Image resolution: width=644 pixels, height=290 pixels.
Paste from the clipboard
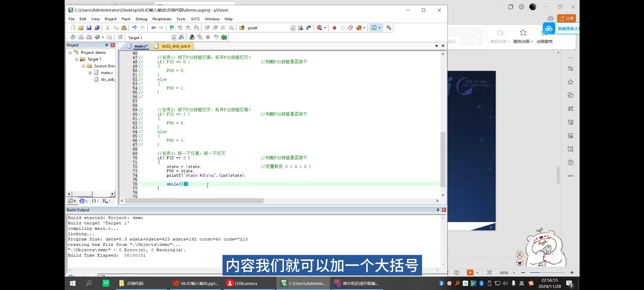click(124, 28)
